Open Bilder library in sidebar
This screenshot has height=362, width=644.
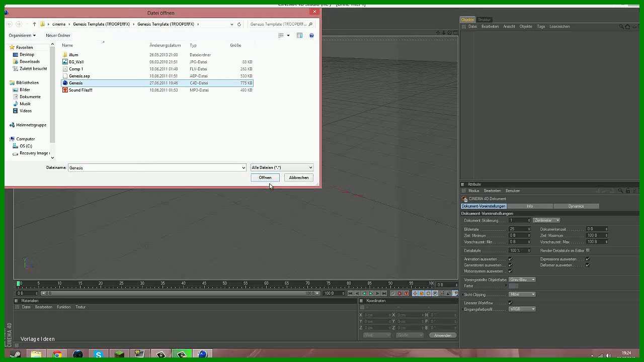tap(25, 89)
